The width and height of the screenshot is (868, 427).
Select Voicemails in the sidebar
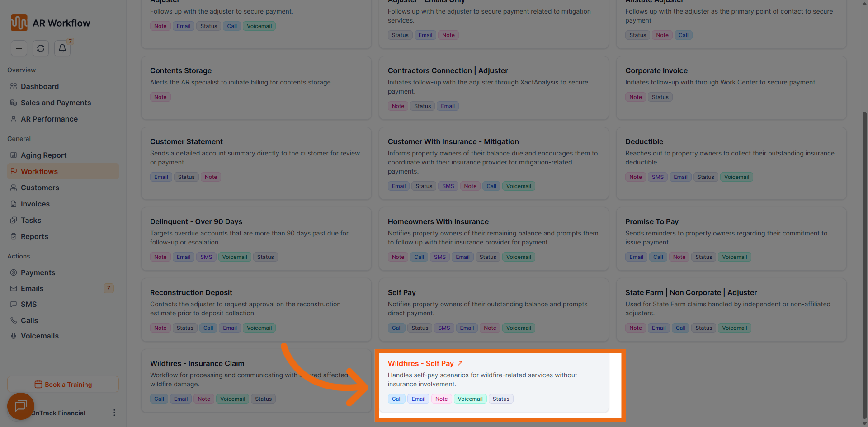(40, 336)
